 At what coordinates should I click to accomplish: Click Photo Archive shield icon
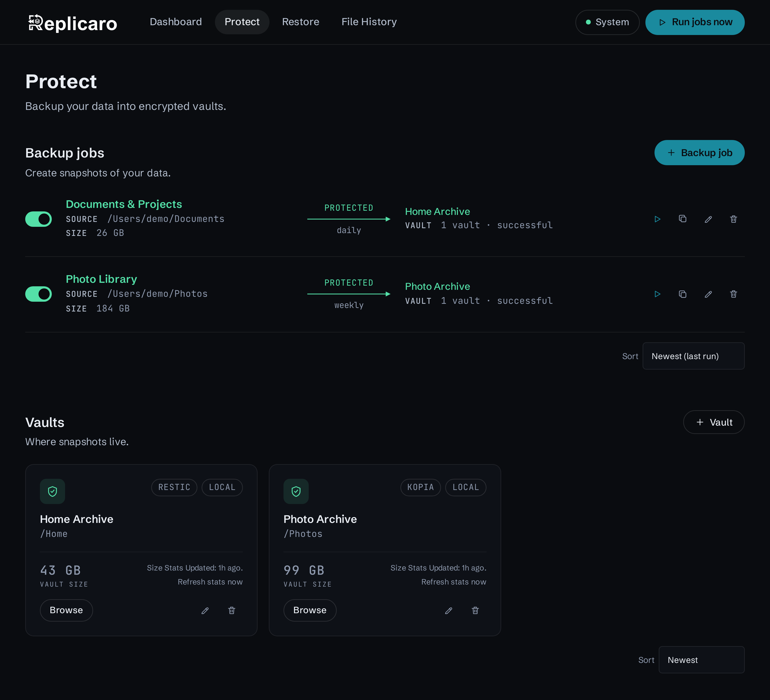[x=296, y=491]
